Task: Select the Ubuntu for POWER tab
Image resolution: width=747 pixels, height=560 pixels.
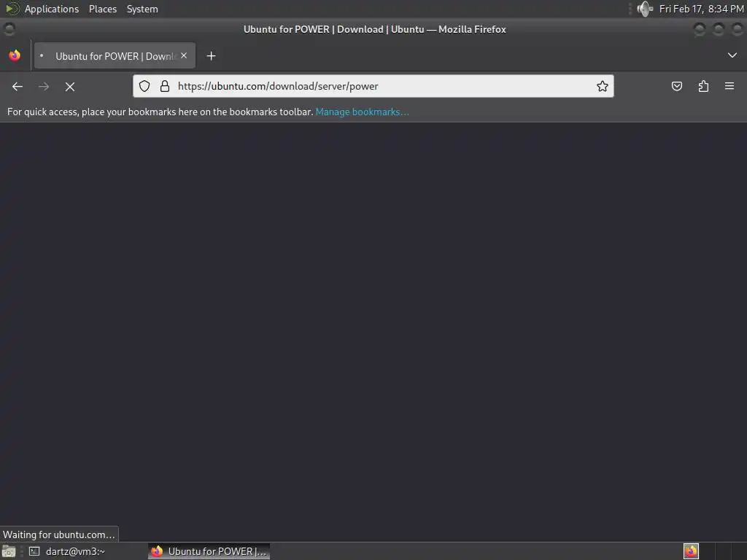Action: (x=115, y=55)
